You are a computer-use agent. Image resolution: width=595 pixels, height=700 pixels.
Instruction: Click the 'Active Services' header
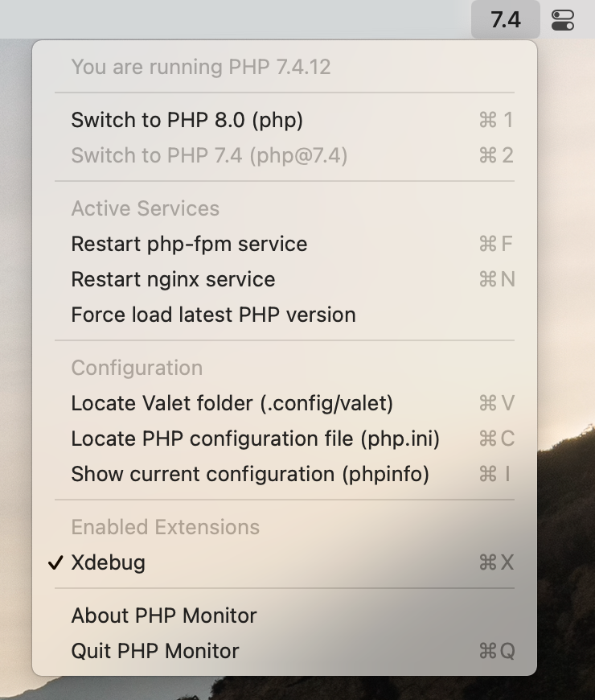point(146,208)
